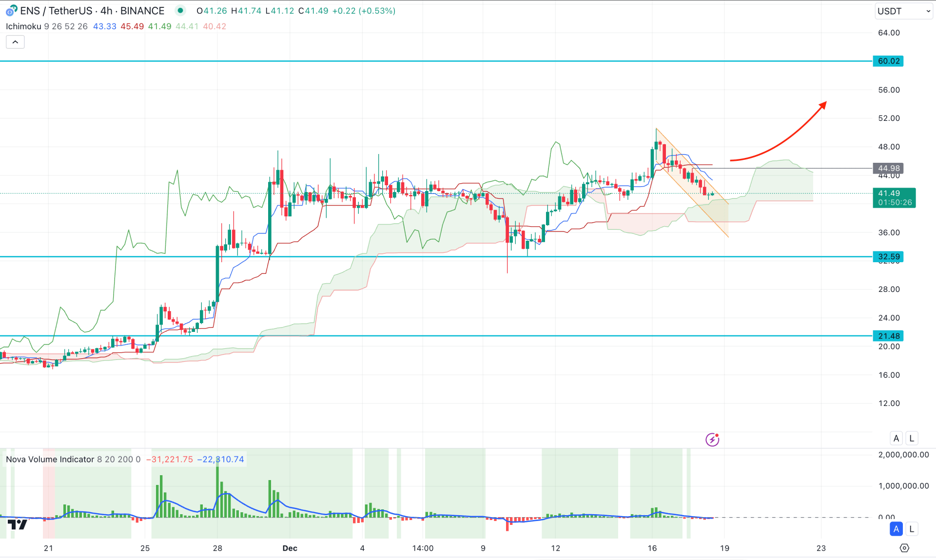Click Ichimoku value 45.49 in legend
Screen dimensions: 936x560
click(x=132, y=26)
